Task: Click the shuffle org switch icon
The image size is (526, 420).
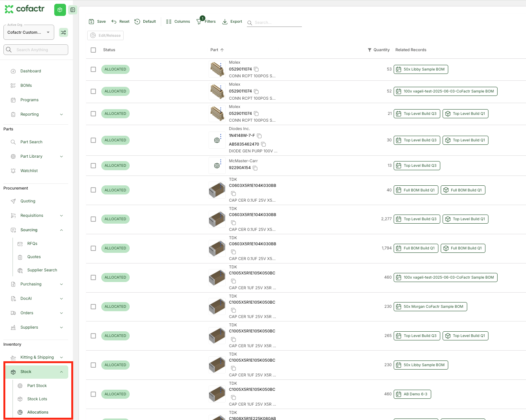Action: pos(63,33)
